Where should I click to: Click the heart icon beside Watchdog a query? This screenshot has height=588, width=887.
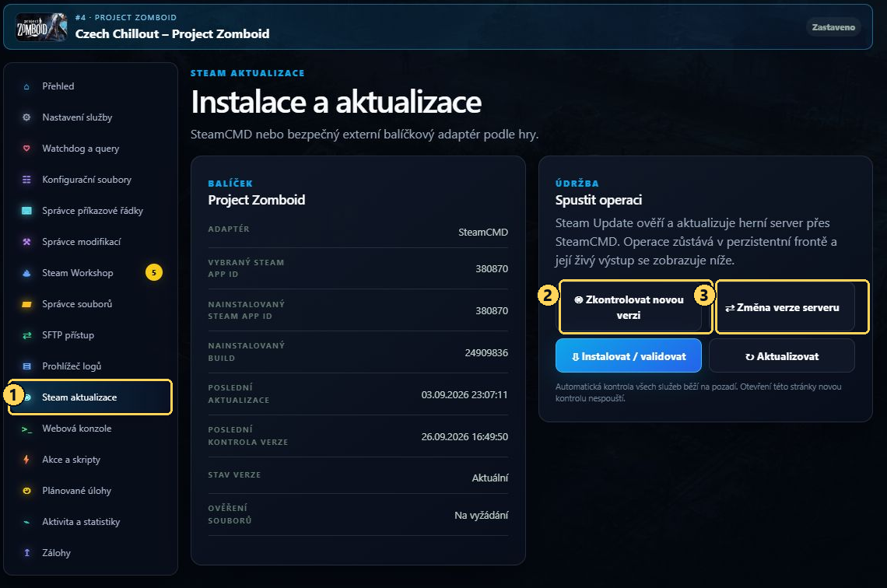pos(26,149)
